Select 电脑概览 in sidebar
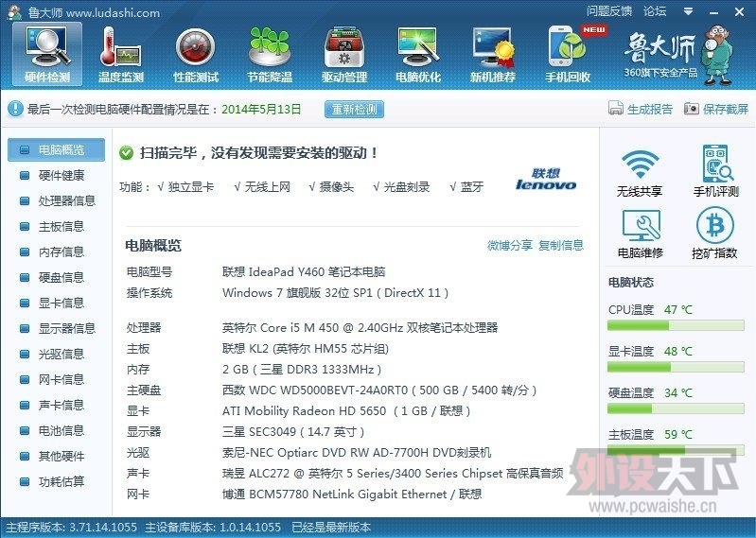756x538 pixels. tap(56, 149)
